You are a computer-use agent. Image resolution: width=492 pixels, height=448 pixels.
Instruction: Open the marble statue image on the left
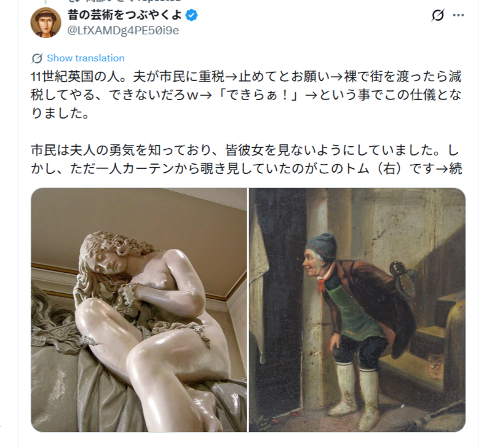pyautogui.click(x=139, y=310)
